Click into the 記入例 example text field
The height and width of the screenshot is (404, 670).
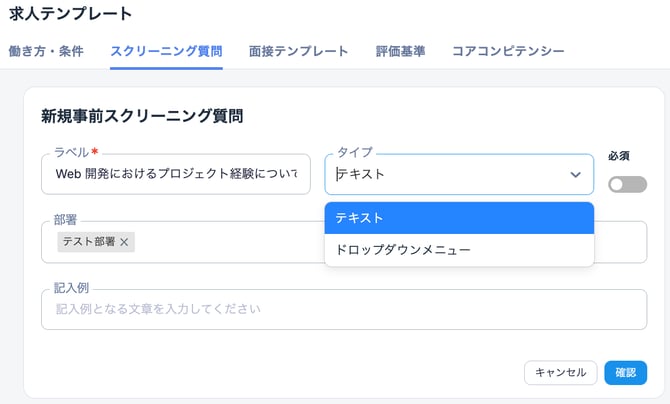pos(344,309)
